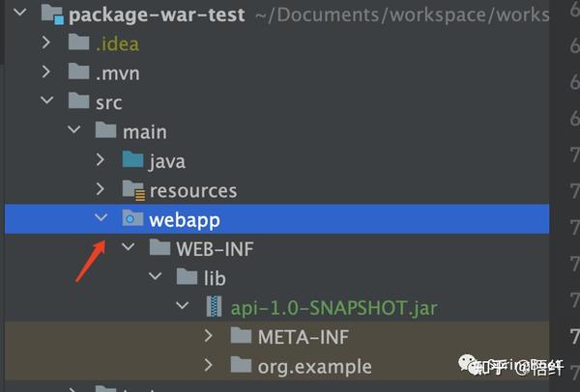580x392 pixels.
Task: Expand the .idea folder
Action: click(46, 43)
